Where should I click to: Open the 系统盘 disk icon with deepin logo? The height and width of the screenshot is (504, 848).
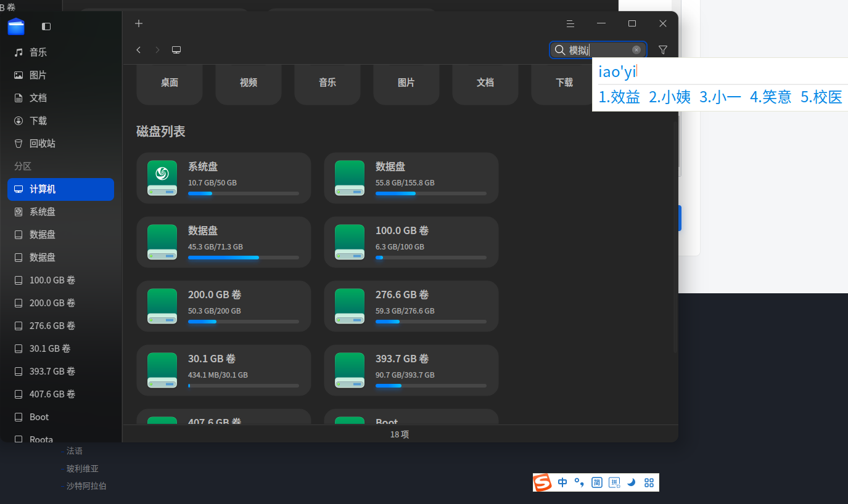(x=162, y=178)
